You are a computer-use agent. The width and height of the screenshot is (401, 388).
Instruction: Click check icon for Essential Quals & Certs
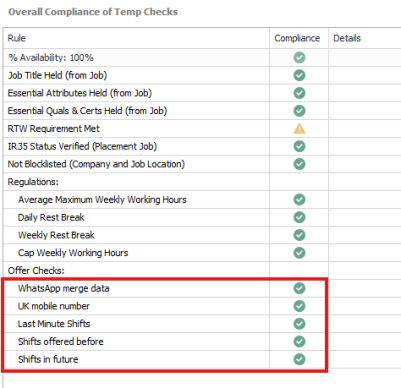coord(299,111)
